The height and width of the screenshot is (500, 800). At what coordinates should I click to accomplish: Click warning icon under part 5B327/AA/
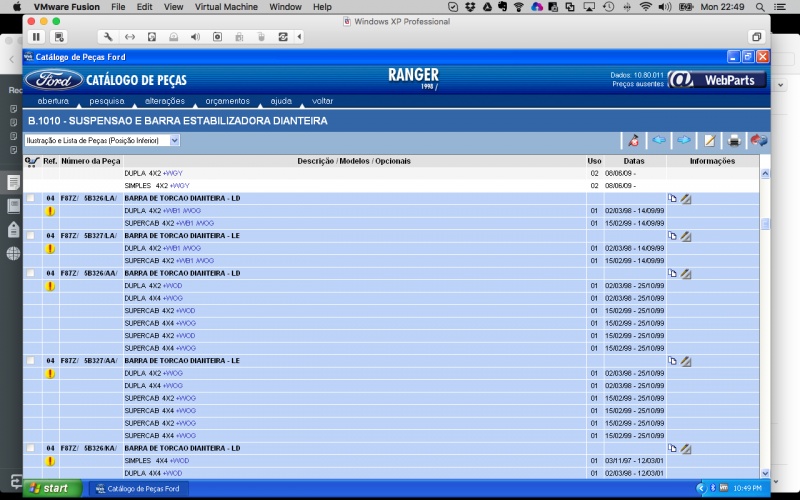(x=49, y=373)
